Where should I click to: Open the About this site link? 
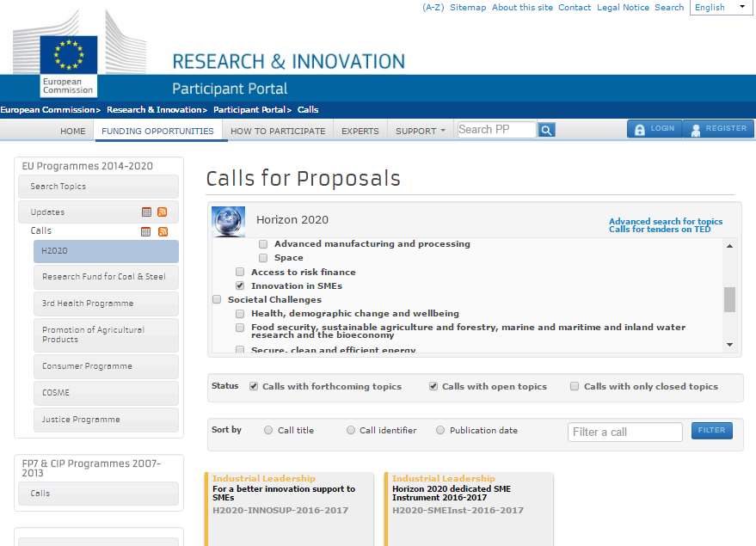522,7
